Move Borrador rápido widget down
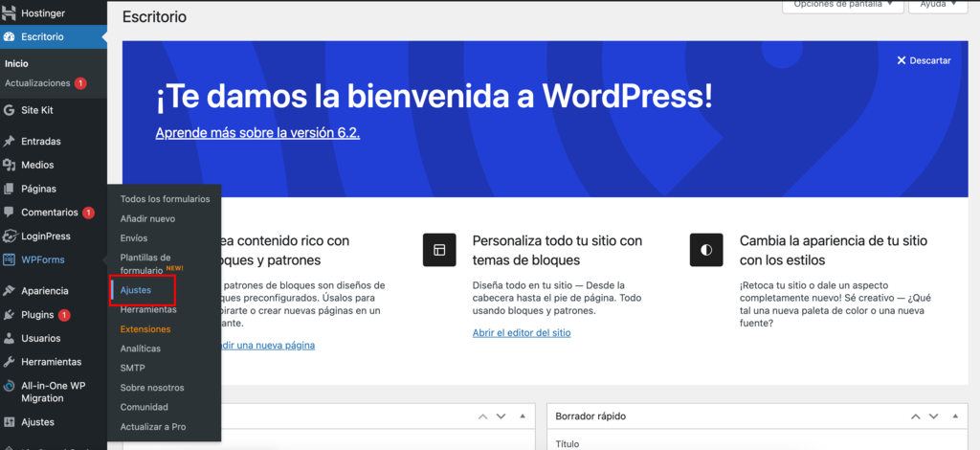Screen dimensions: 980x450 click(934, 416)
